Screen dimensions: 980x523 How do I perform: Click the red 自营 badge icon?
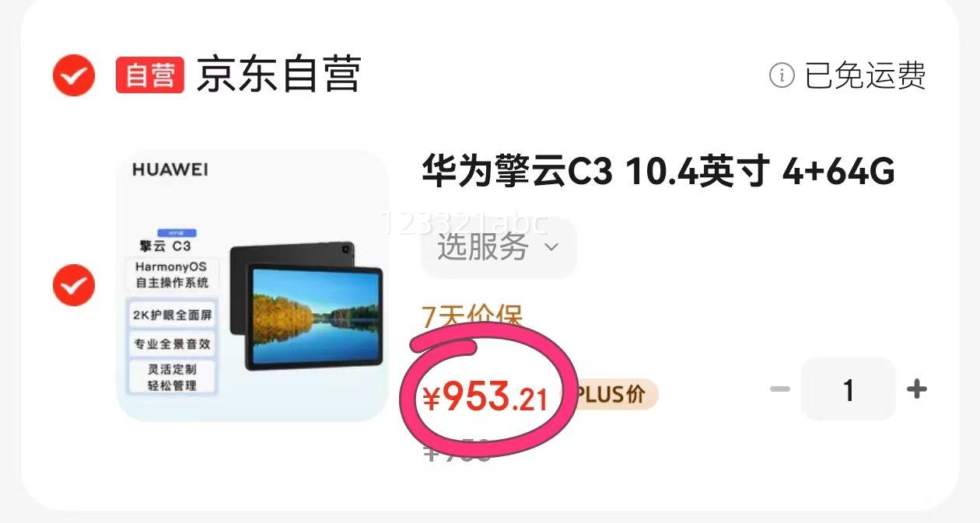(x=150, y=75)
